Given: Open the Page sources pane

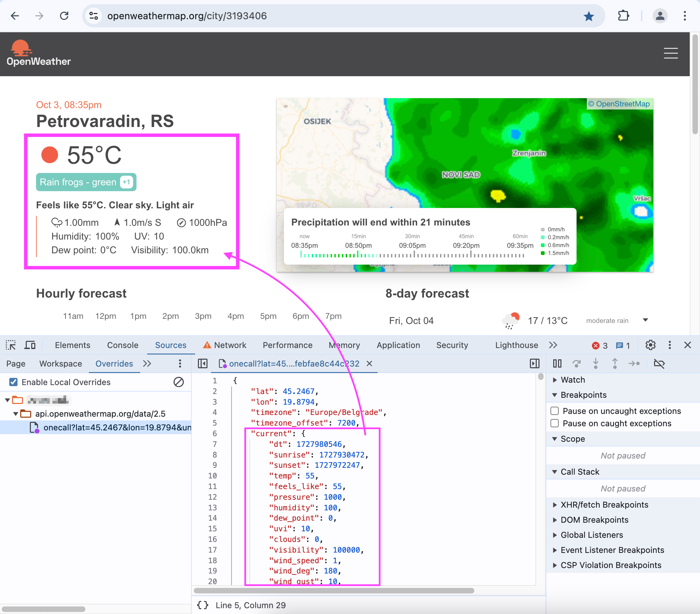Looking at the screenshot, I should [x=16, y=364].
